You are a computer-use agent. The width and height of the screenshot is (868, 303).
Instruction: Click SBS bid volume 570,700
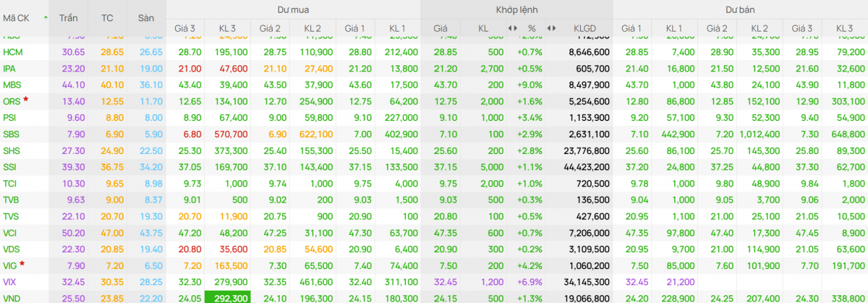point(230,134)
